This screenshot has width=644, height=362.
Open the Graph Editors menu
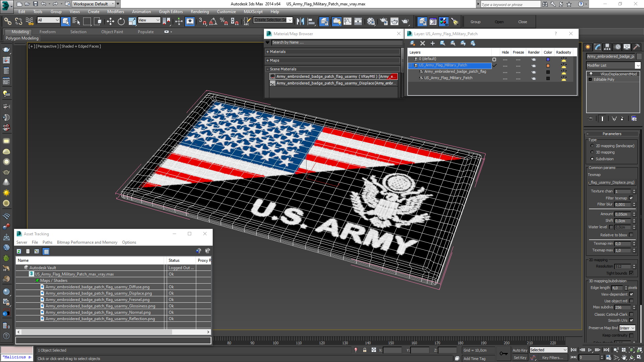[x=171, y=11]
